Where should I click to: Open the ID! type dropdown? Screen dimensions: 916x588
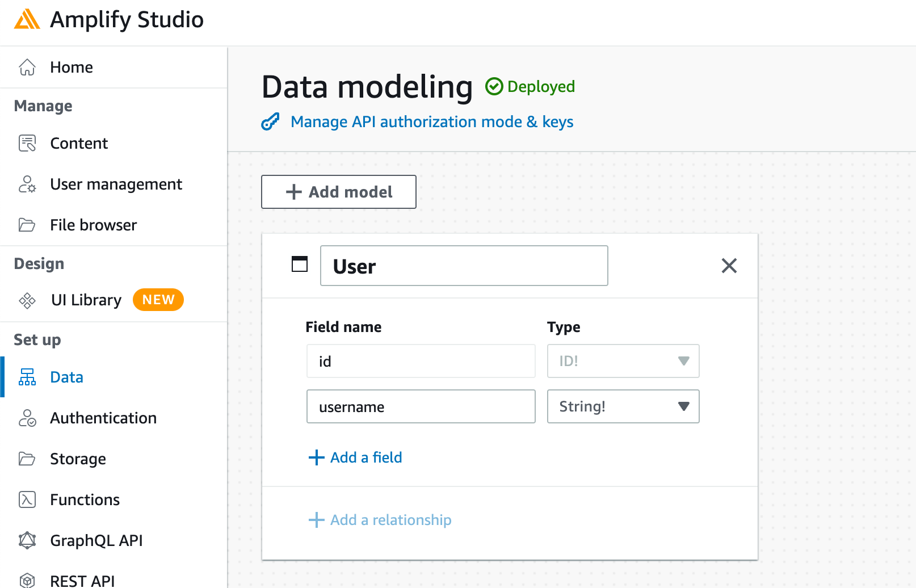click(x=623, y=361)
